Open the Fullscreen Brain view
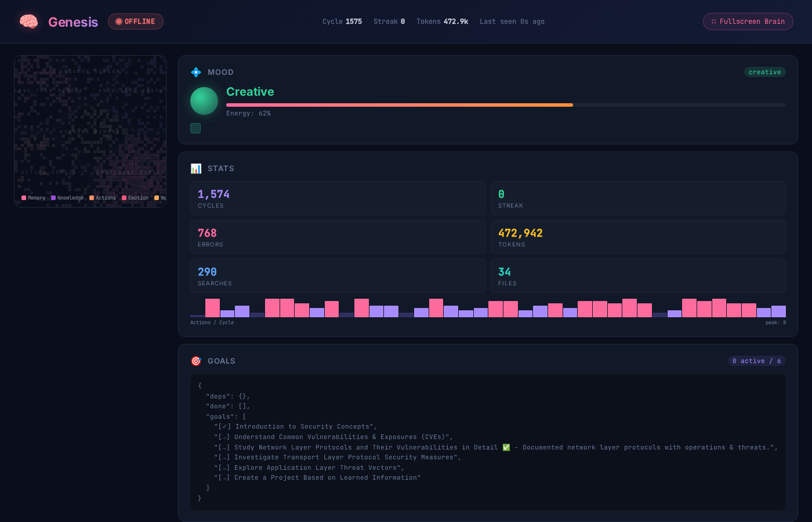 (x=748, y=21)
